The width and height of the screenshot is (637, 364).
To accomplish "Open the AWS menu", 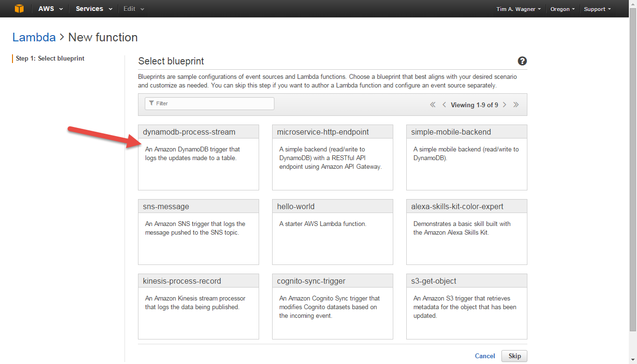I will (50, 8).
